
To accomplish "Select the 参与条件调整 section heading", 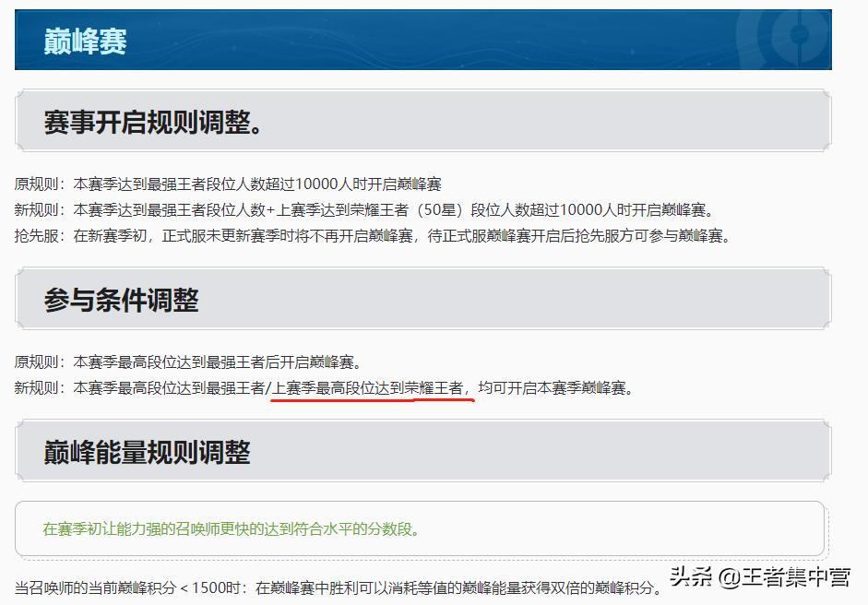I will click(121, 300).
